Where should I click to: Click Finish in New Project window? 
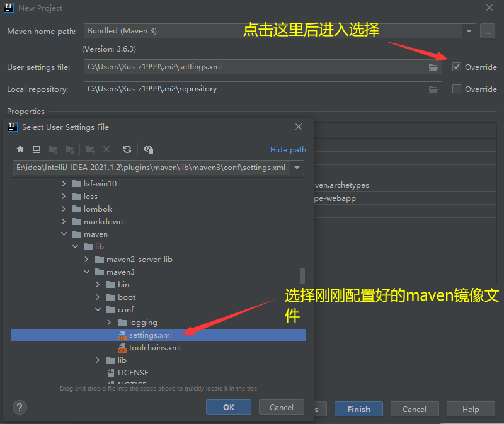358,410
